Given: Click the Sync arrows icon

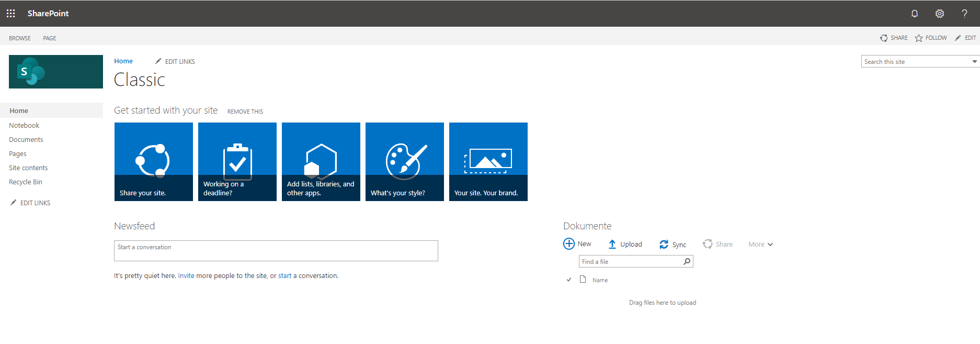Looking at the screenshot, I should coord(664,245).
